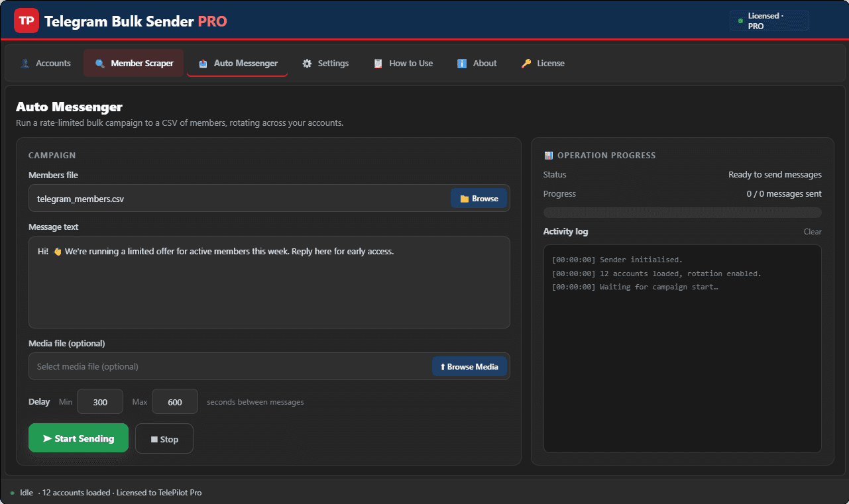Click inside the message text area
The width and height of the screenshot is (849, 504).
269,282
